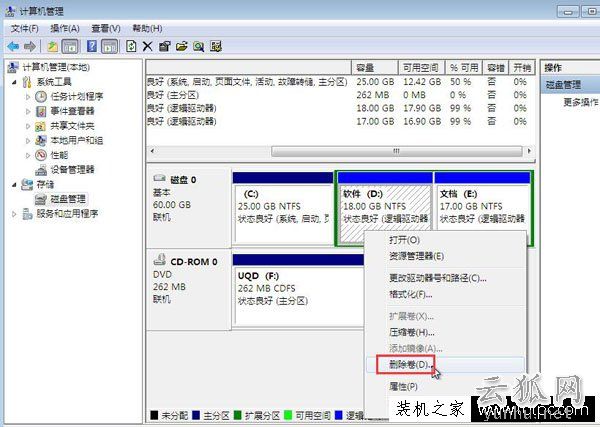This screenshot has width=600, height=427.
Task: Click the Properties toolbar icon
Action: (165, 47)
